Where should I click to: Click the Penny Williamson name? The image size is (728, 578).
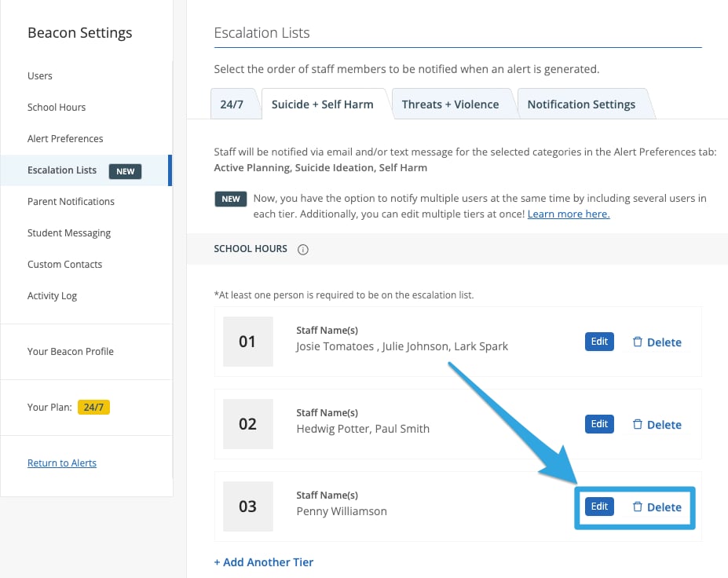coord(342,511)
